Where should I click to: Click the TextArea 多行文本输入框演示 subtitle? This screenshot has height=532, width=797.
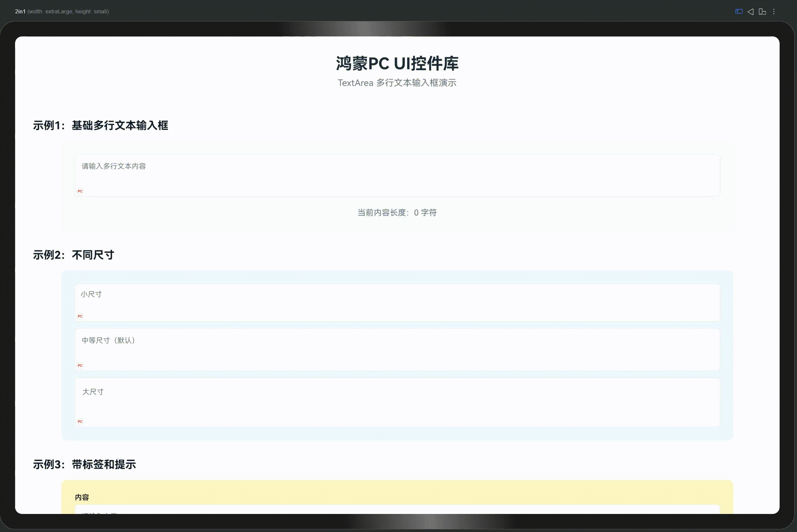click(397, 83)
